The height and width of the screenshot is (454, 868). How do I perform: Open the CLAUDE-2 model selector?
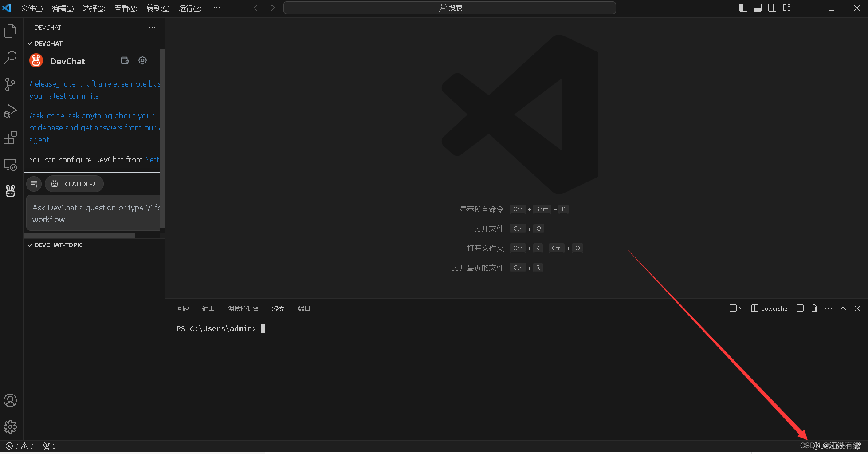click(x=74, y=184)
